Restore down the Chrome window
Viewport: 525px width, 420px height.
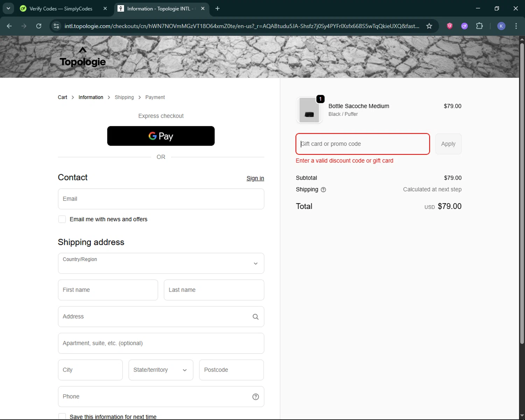coord(497,8)
